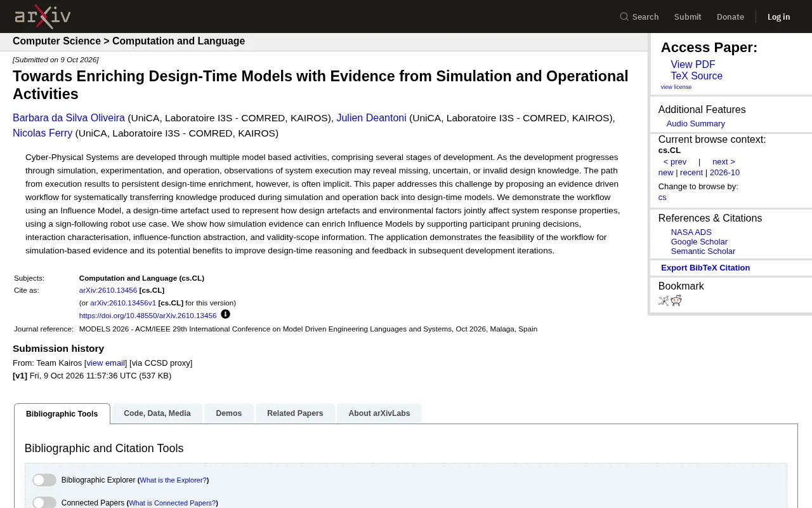Toggle Connected Papers switch
The height and width of the screenshot is (508, 812).
[44, 503]
